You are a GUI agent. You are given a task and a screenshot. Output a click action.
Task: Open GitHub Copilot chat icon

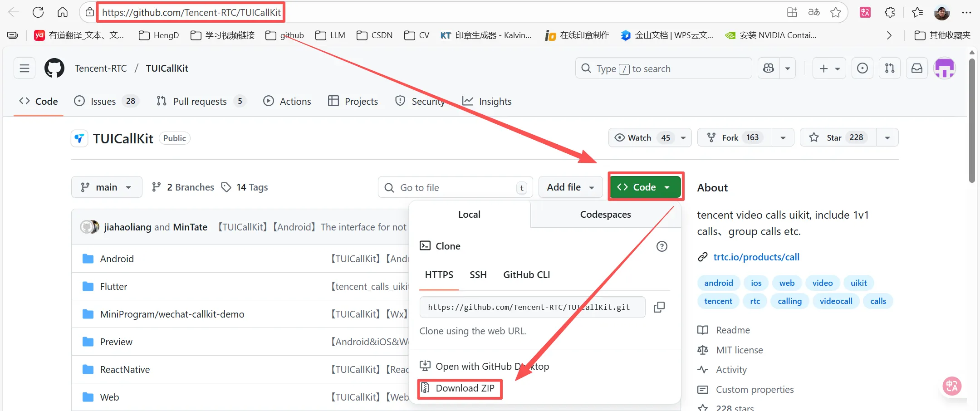(769, 68)
